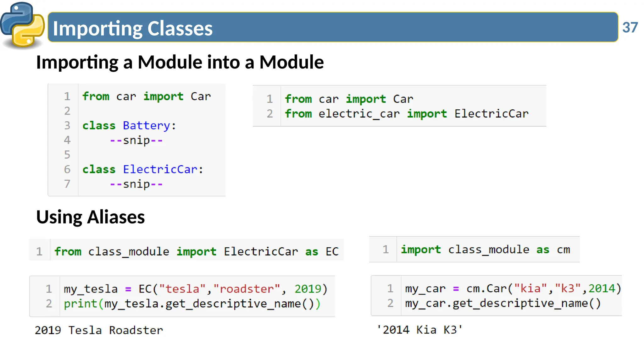The height and width of the screenshot is (362, 644).
Task: Click 'my_car.get_descriptive_name()' code line
Action: click(503, 303)
